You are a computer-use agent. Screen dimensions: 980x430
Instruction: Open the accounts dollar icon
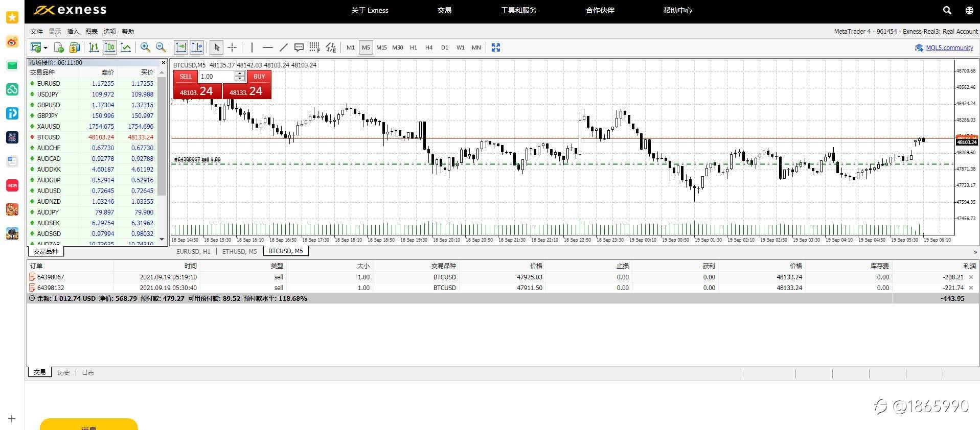tap(75, 47)
